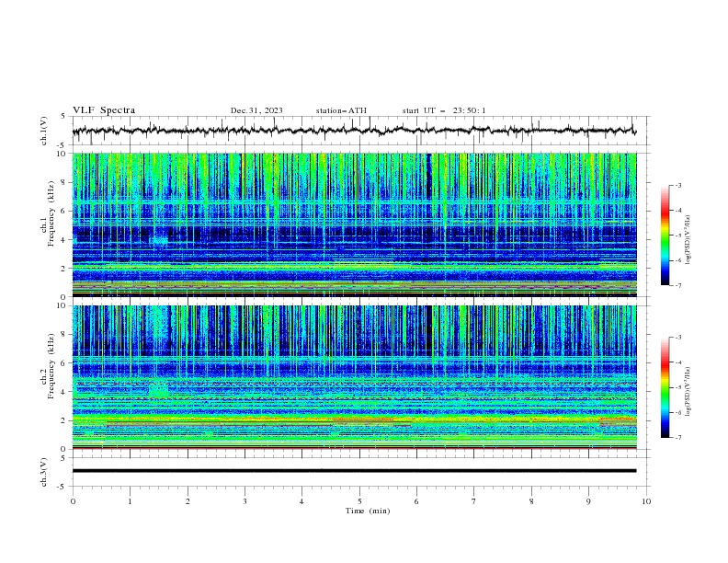Click the lower color bar "-7" tick label
Viewport: 728px width, 563px height.
(677, 437)
